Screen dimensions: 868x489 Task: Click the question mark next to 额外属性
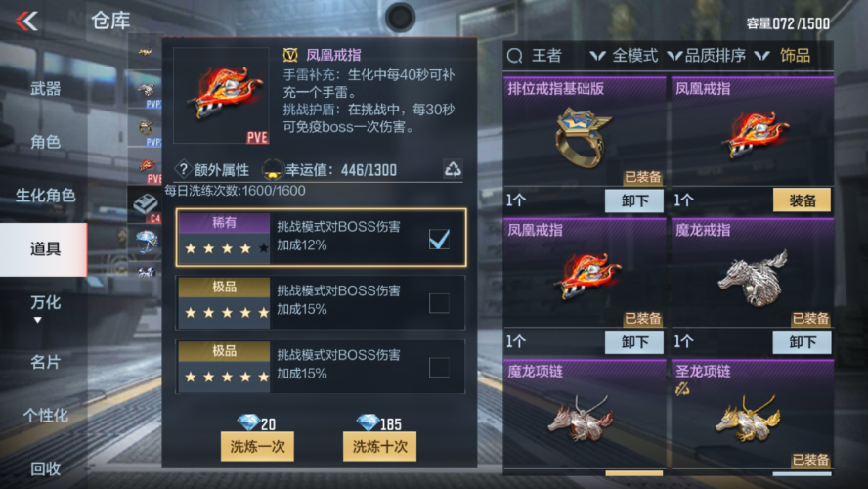point(183,169)
